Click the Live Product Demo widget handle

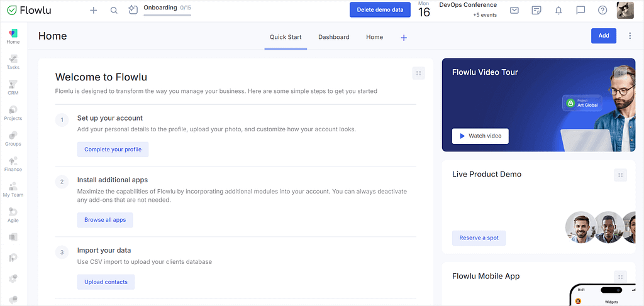[x=620, y=175]
